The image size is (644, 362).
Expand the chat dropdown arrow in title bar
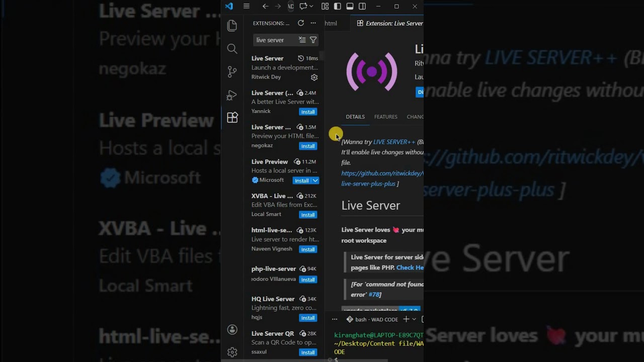pyautogui.click(x=311, y=7)
